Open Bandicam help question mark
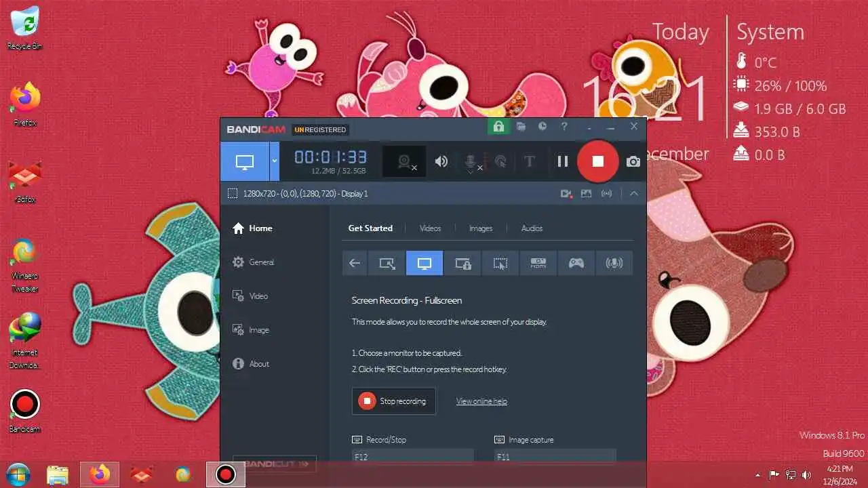 tap(564, 127)
